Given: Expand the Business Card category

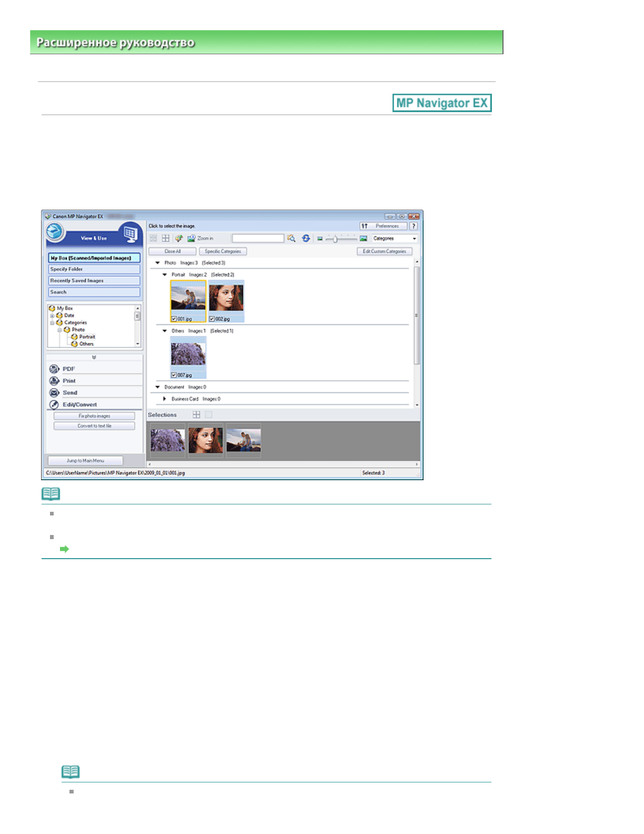Looking at the screenshot, I should 165,399.
